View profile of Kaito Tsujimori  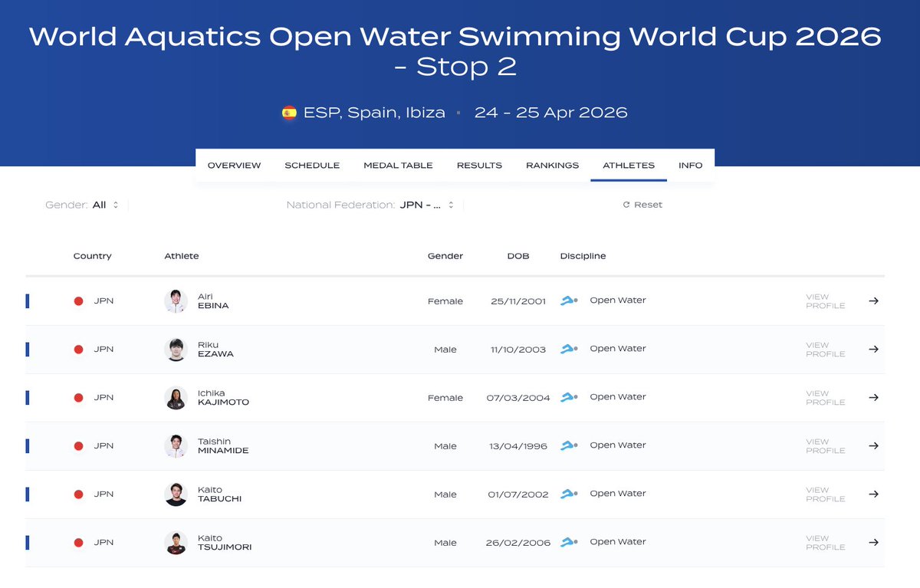tap(825, 543)
